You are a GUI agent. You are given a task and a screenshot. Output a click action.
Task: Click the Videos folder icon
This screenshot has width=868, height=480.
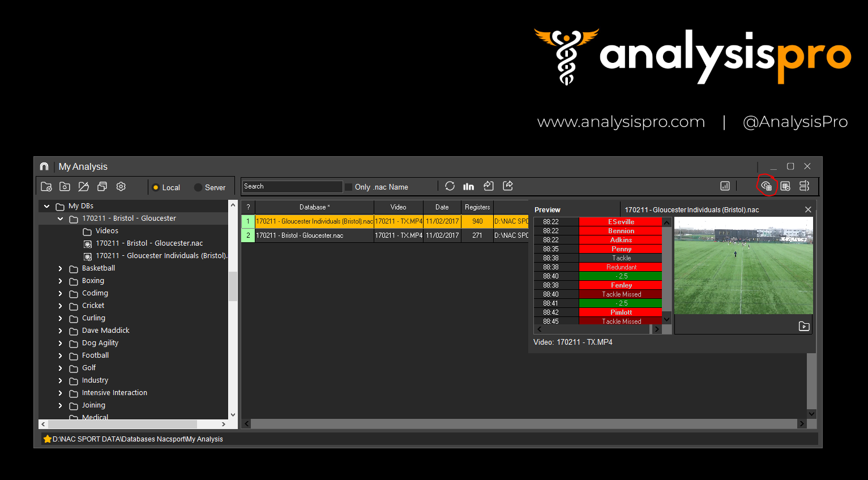pos(87,232)
